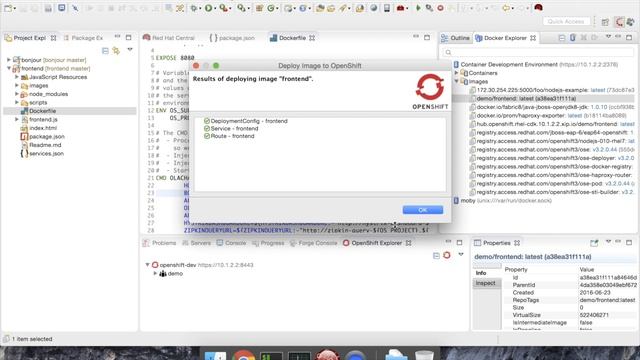Collapse all in Project Explorer
Screen dimensions: 640x360
[x=105, y=51]
